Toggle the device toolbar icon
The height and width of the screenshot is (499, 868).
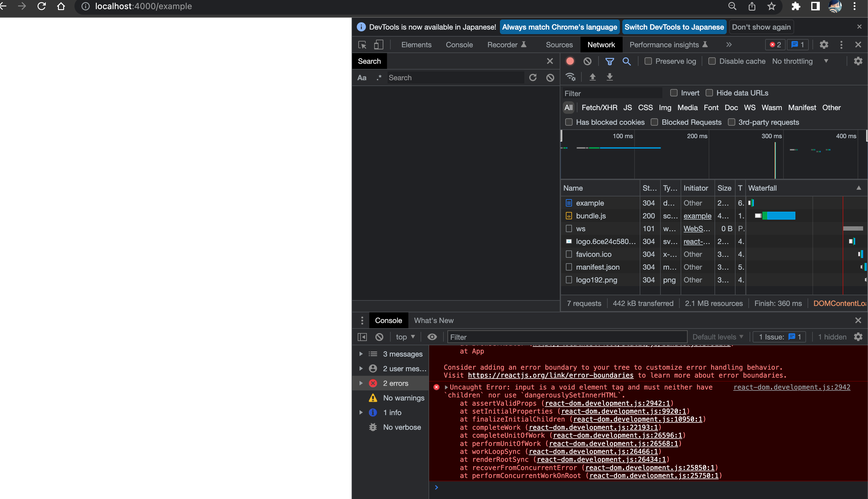(378, 45)
